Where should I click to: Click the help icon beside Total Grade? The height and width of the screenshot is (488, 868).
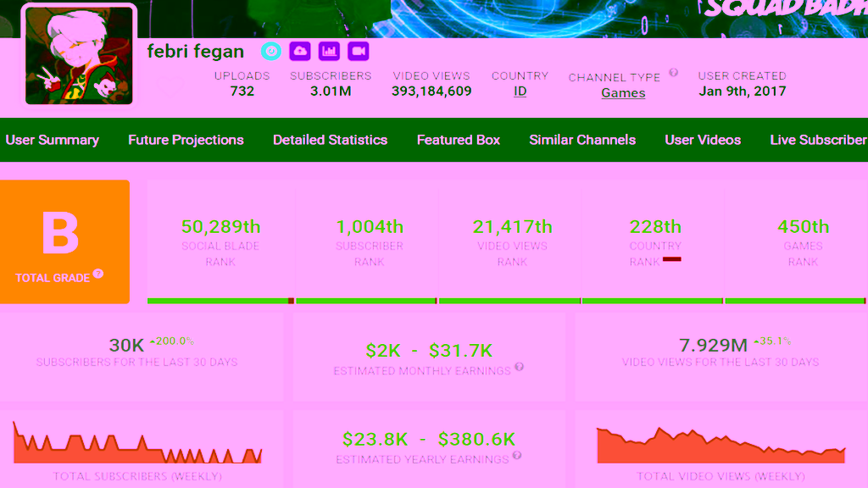point(98,274)
